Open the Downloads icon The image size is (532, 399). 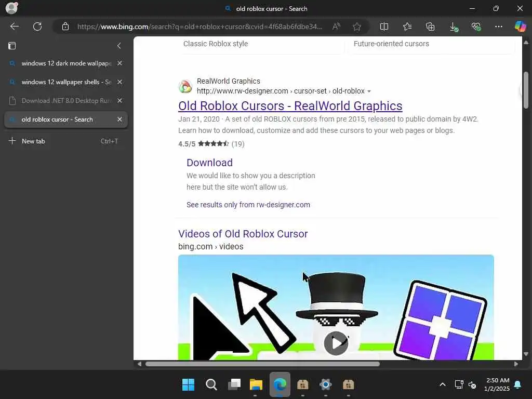453,27
